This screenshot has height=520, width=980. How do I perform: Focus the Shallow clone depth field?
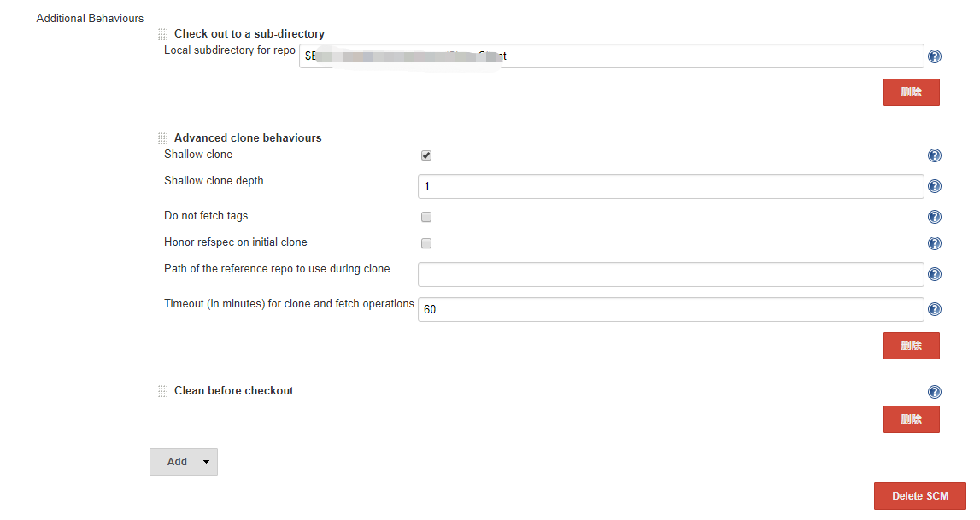tap(671, 187)
